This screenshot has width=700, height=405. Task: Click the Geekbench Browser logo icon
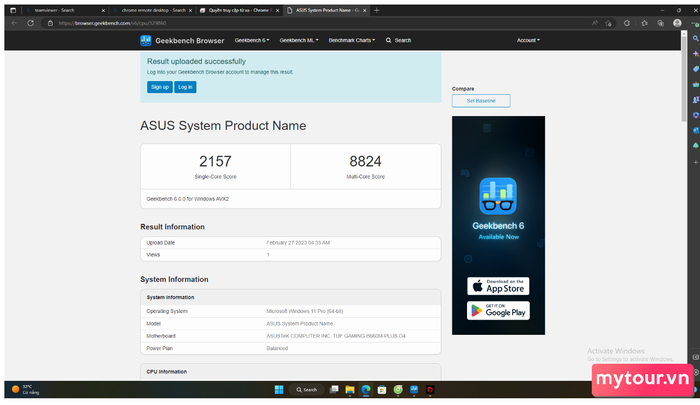click(146, 40)
